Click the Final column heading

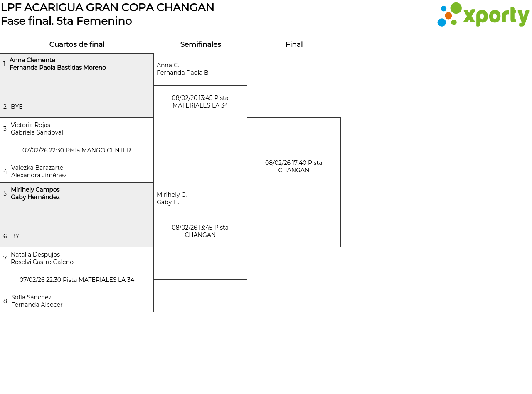[x=294, y=44]
